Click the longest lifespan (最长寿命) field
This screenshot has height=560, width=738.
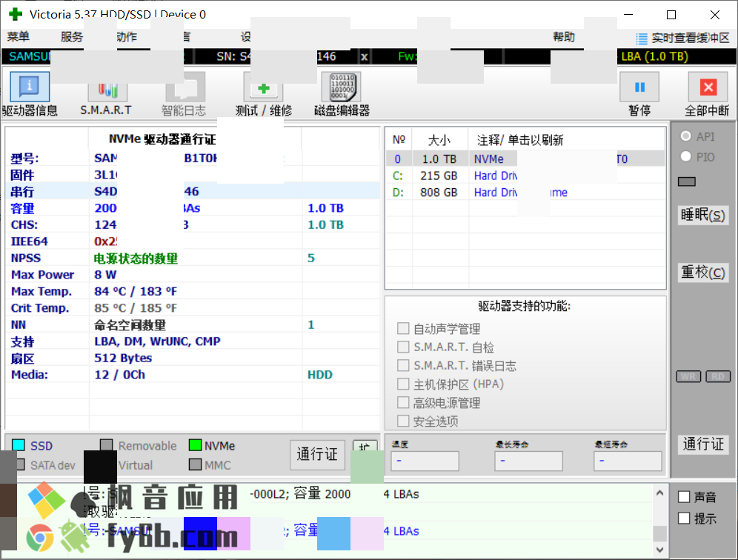528,461
